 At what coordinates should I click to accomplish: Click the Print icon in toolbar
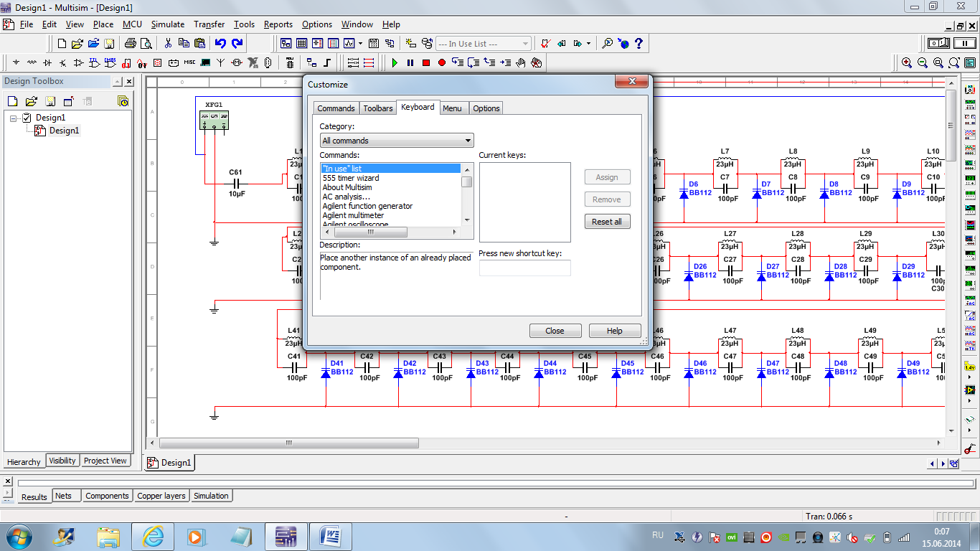coord(131,43)
